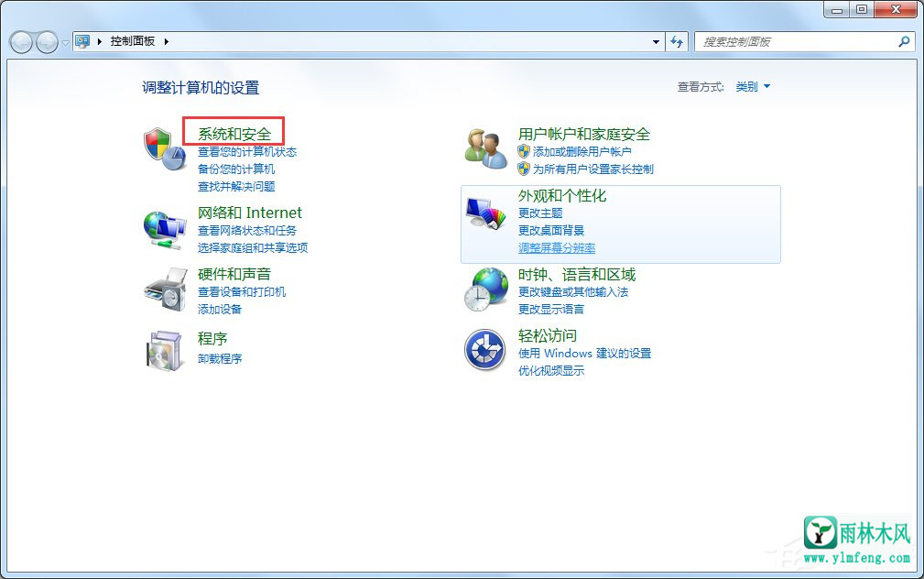Open 查找并解决问题 link
This screenshot has height=579, width=924.
pos(236,187)
